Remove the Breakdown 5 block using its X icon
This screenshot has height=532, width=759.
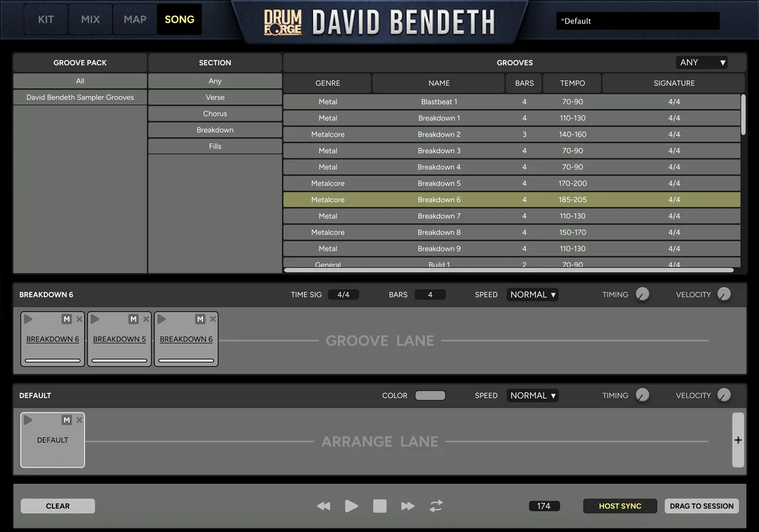pos(146,319)
